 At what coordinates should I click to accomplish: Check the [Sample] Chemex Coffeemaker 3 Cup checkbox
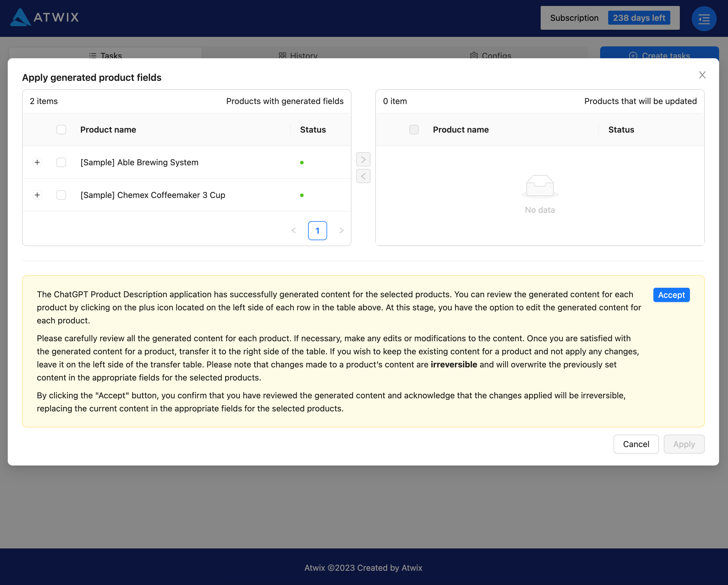point(61,195)
